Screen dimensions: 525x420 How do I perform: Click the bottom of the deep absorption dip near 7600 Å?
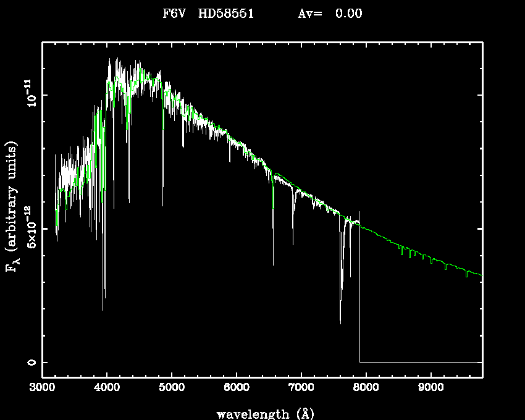[340, 322]
